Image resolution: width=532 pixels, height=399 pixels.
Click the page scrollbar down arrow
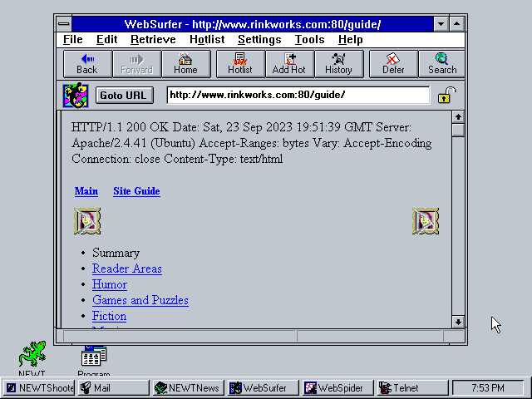pos(458,322)
